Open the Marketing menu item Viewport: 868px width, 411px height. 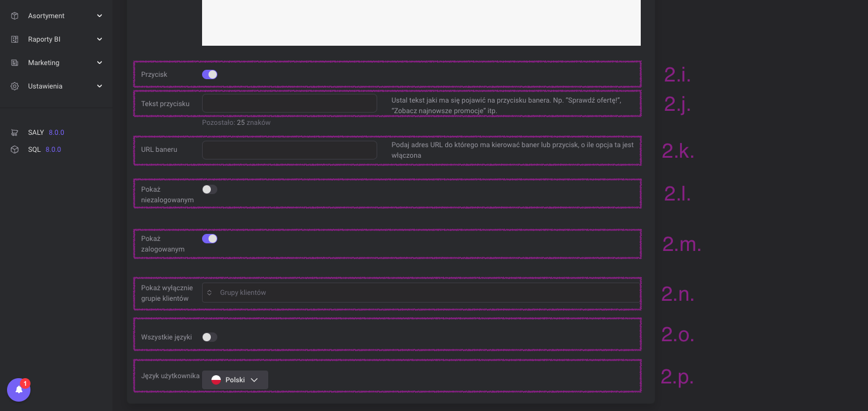click(x=44, y=63)
